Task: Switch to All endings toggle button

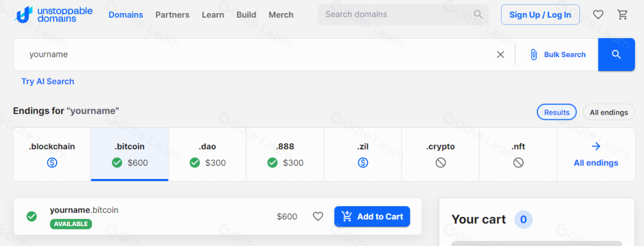Action: (609, 112)
